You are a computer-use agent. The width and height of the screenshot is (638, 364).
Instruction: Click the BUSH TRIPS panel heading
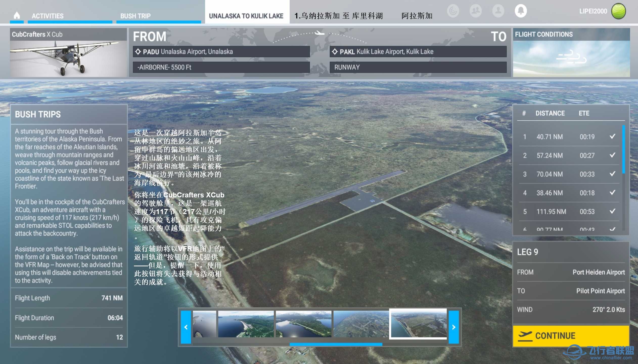(38, 114)
